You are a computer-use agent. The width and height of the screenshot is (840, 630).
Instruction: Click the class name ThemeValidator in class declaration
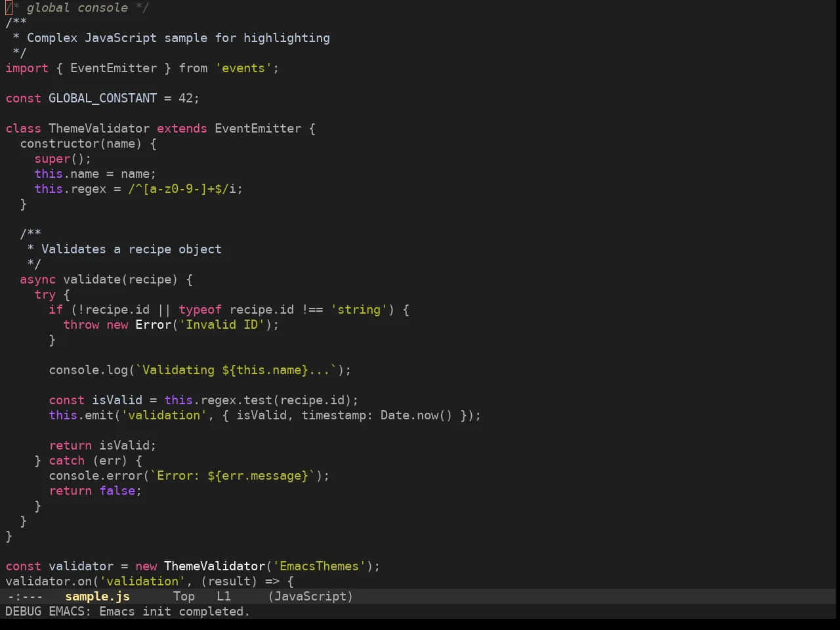coord(99,129)
